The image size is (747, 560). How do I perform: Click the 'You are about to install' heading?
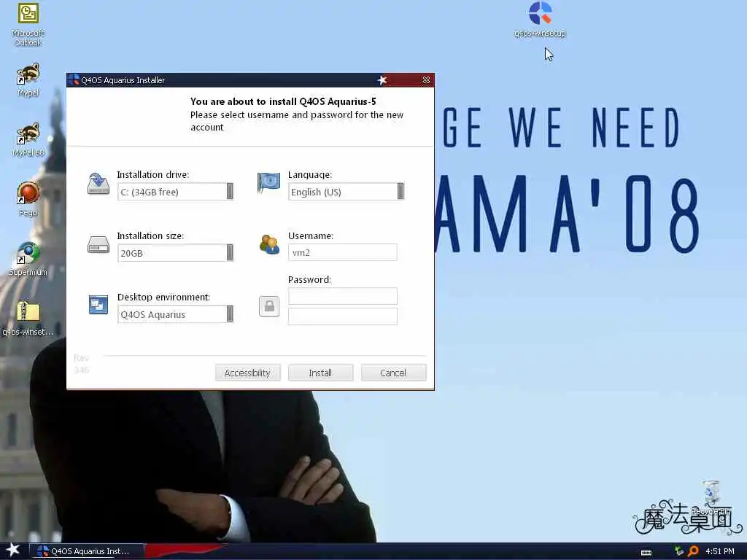[x=283, y=101]
